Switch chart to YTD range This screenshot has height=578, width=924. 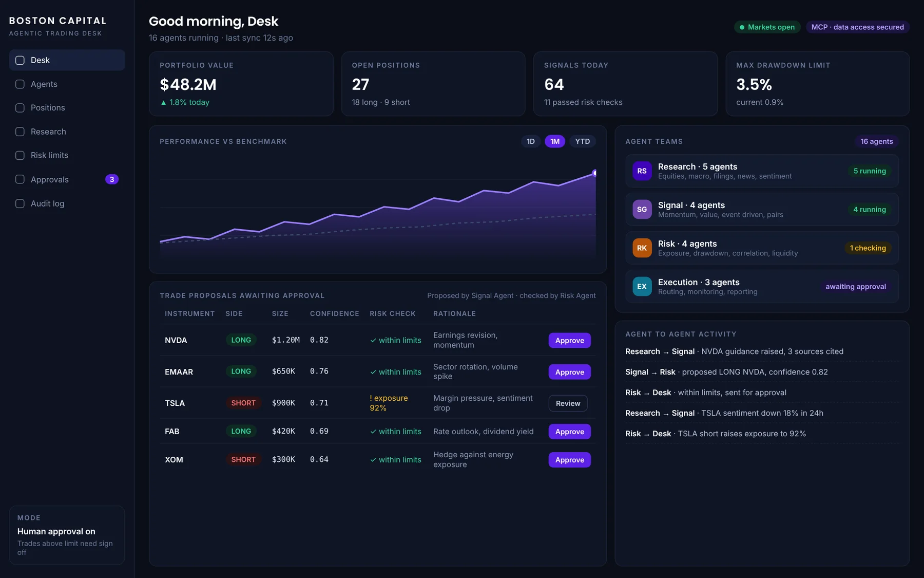pos(582,141)
